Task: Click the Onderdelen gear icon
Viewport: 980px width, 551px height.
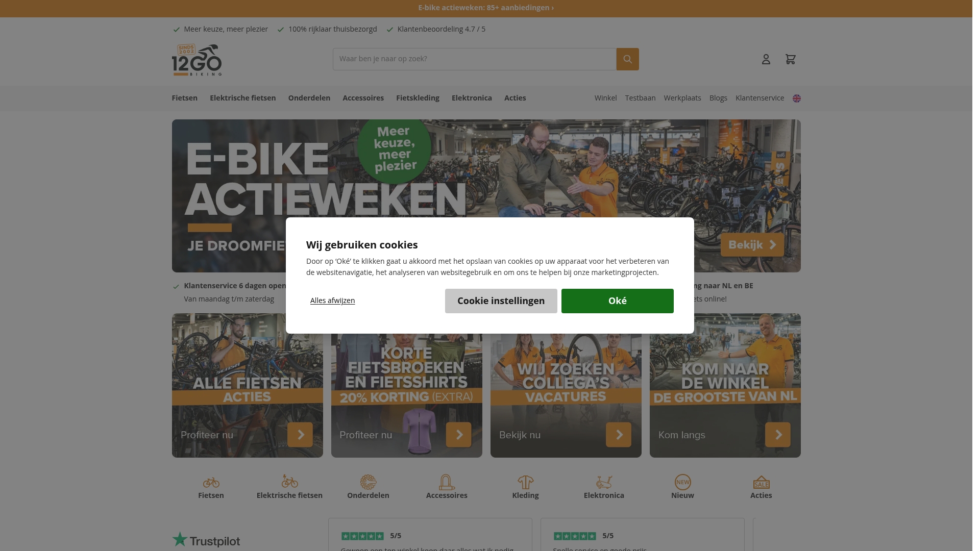Action: pyautogui.click(x=368, y=482)
